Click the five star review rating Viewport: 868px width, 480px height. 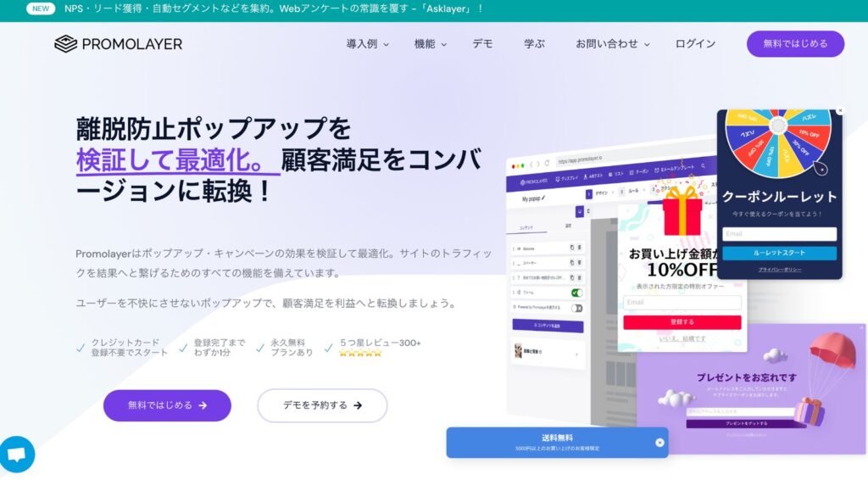tap(360, 353)
